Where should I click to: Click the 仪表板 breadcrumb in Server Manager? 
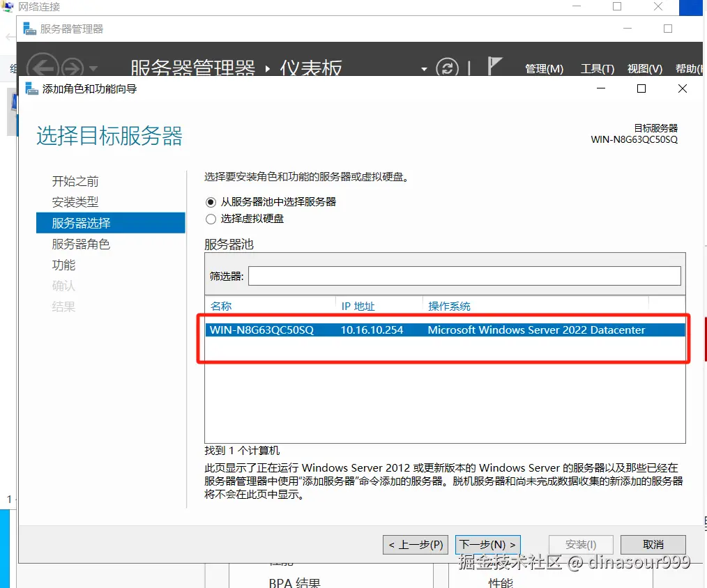[x=311, y=68]
